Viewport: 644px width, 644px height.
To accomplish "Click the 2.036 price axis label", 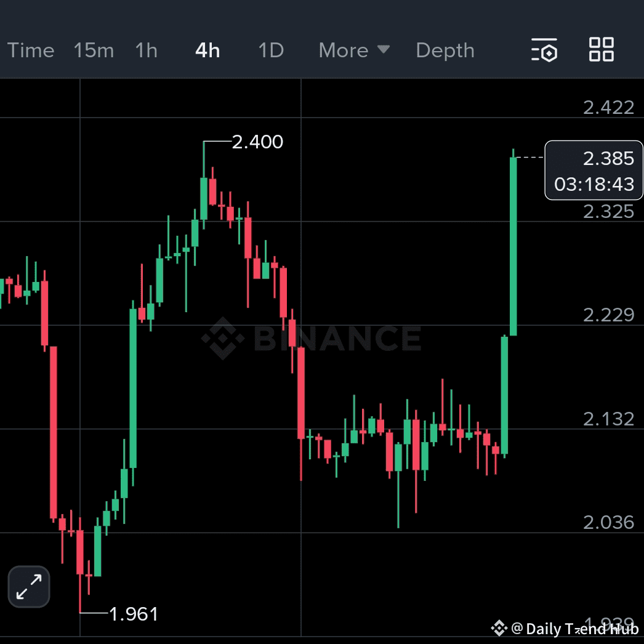I will pyautogui.click(x=608, y=522).
